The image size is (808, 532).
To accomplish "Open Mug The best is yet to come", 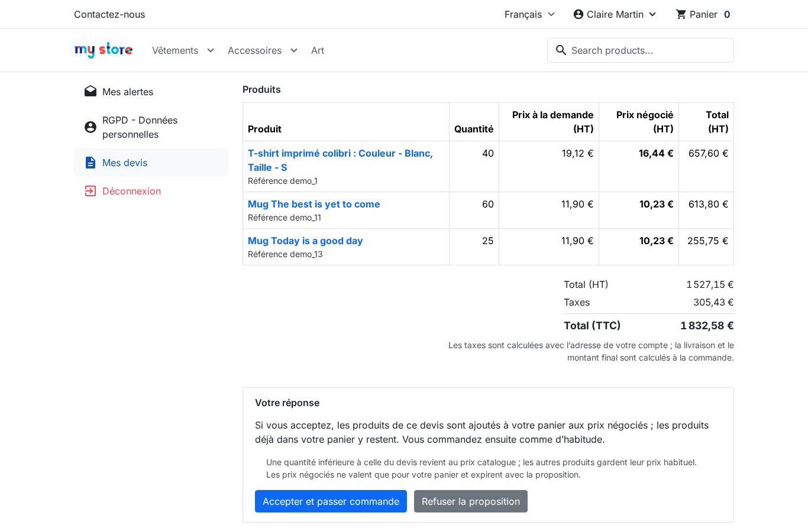I will (x=314, y=204).
